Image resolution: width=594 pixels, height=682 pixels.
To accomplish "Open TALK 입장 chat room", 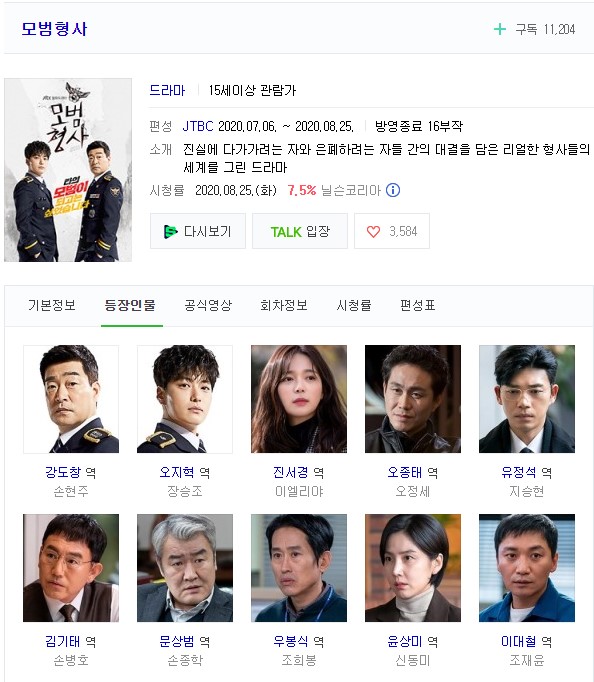I will pyautogui.click(x=300, y=231).
